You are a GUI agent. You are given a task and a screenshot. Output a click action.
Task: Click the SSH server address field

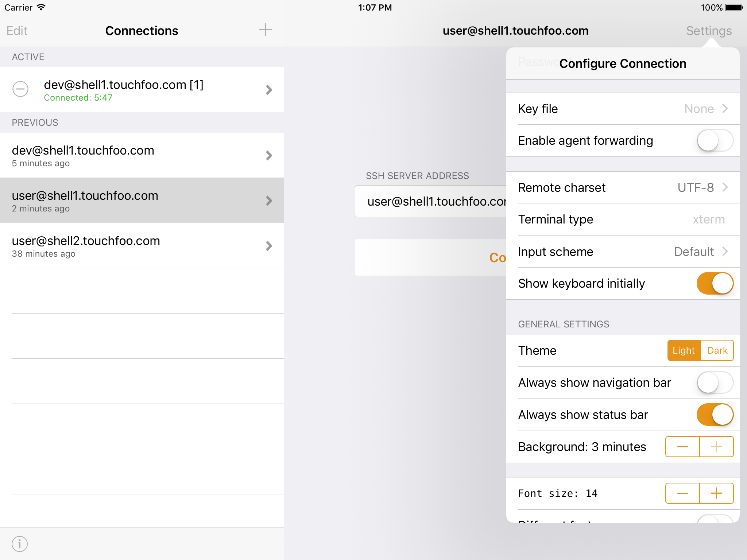click(x=430, y=201)
